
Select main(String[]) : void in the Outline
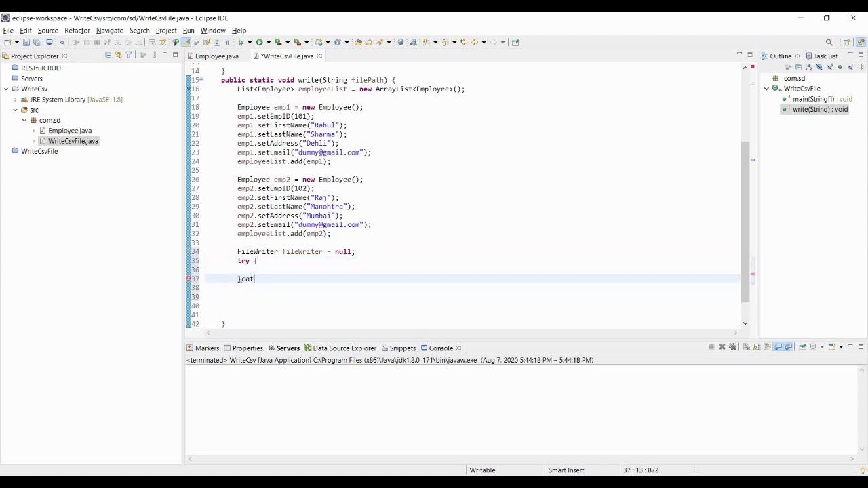tap(822, 99)
